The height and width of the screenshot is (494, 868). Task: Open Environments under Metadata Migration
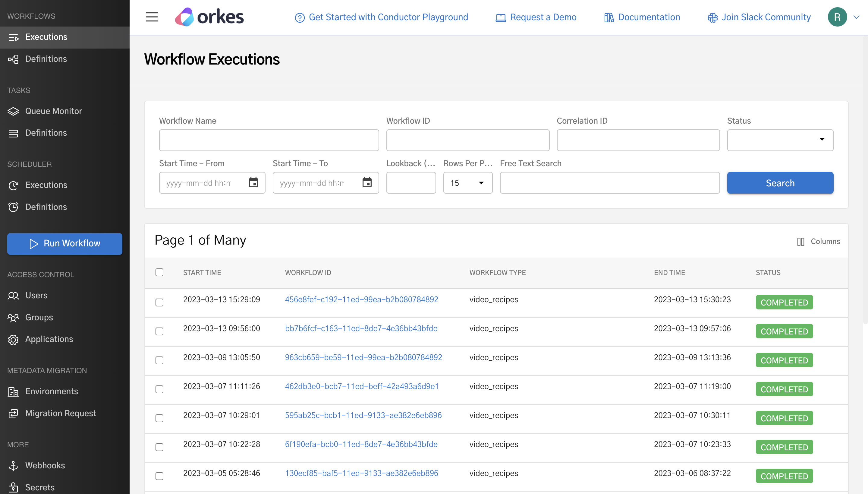[52, 391]
